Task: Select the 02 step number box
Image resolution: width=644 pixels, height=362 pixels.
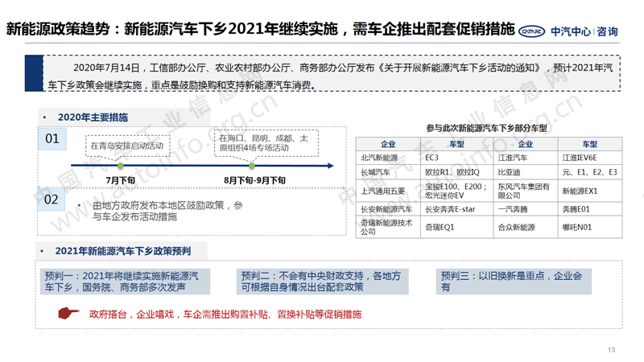Action: (52, 200)
